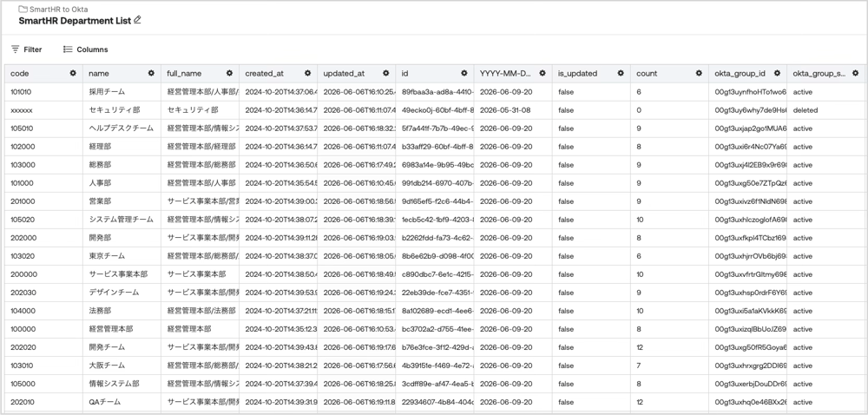This screenshot has width=868, height=415.
Task: Select code cell 202020
Action: point(43,347)
